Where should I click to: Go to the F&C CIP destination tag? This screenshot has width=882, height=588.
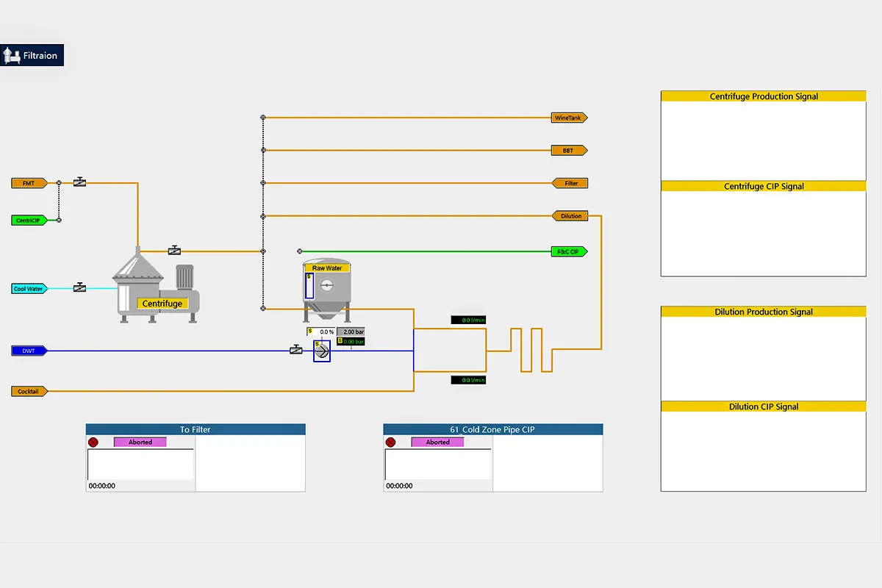pos(570,251)
